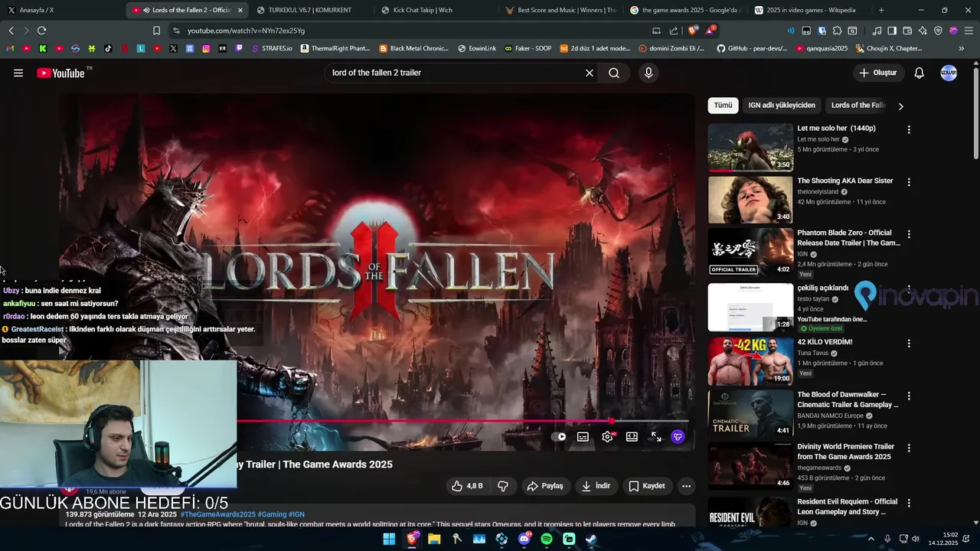Viewport: 980px width, 551px height.
Task: Dislike the video
Action: point(503,486)
